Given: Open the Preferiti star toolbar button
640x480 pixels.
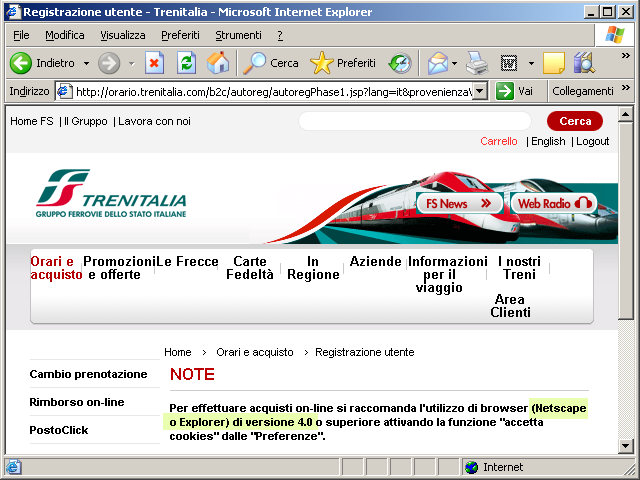Looking at the screenshot, I should 342,63.
